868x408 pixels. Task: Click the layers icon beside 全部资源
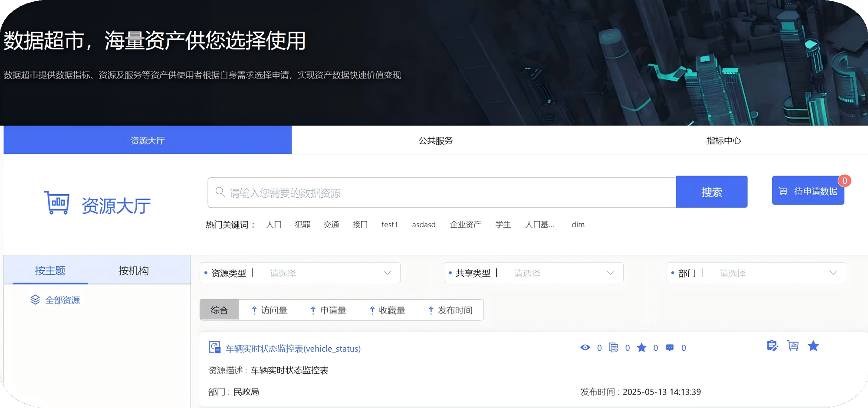click(x=35, y=300)
